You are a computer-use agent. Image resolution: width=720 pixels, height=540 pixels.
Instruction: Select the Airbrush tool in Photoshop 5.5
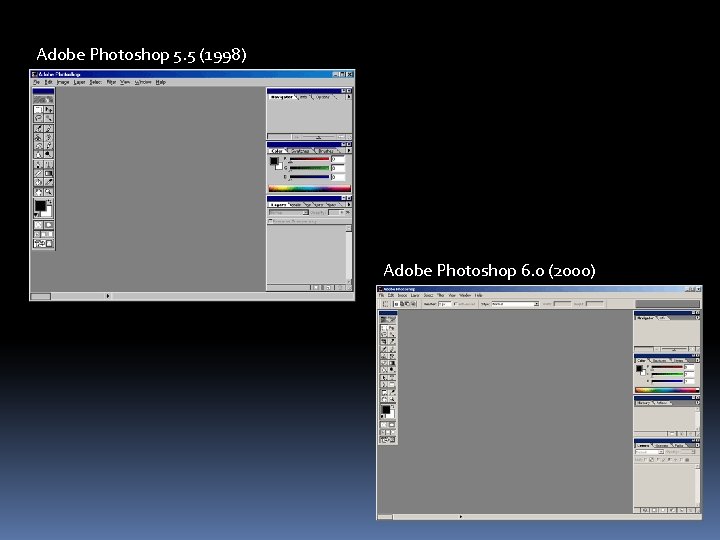[x=38, y=129]
